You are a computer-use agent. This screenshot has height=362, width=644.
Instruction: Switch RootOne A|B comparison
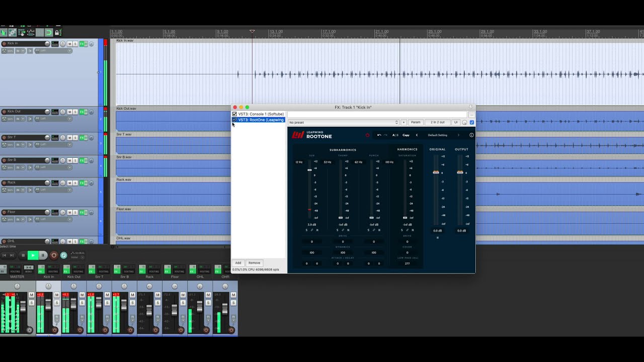pos(395,135)
